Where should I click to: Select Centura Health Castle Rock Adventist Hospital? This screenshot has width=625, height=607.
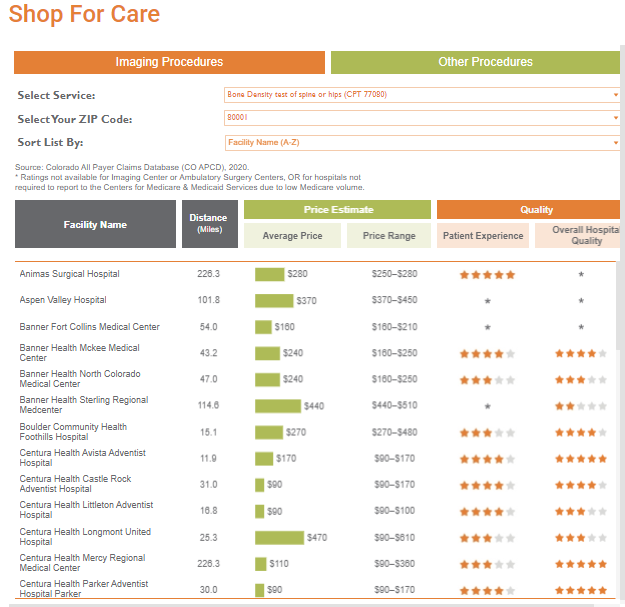[x=75, y=483]
